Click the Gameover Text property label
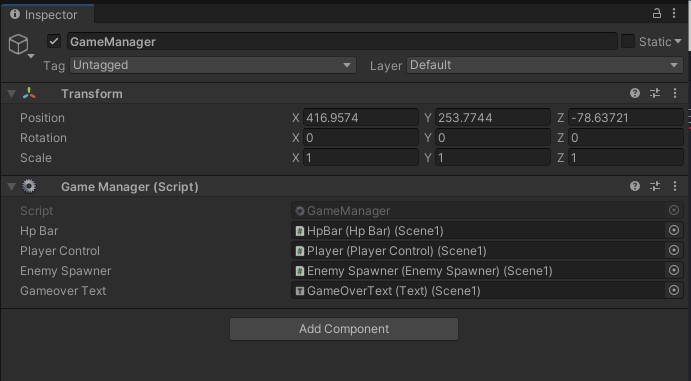This screenshot has height=381, width=691. pyautogui.click(x=63, y=291)
